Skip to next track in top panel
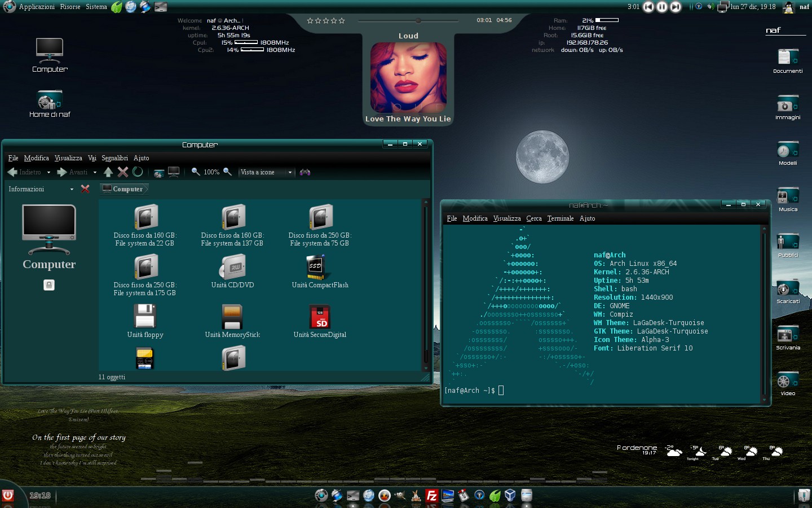Screen dimensions: 812x508 (676, 7)
